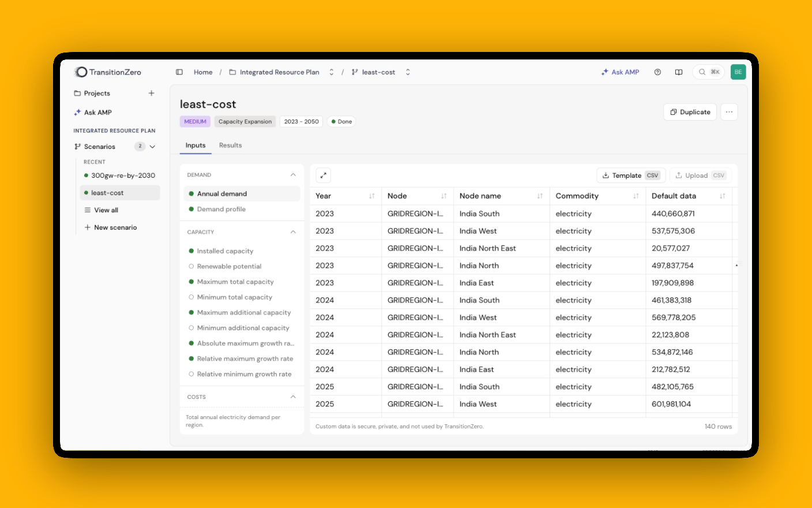The width and height of the screenshot is (812, 508).
Task: Sort by the Node column
Action: 444,196
